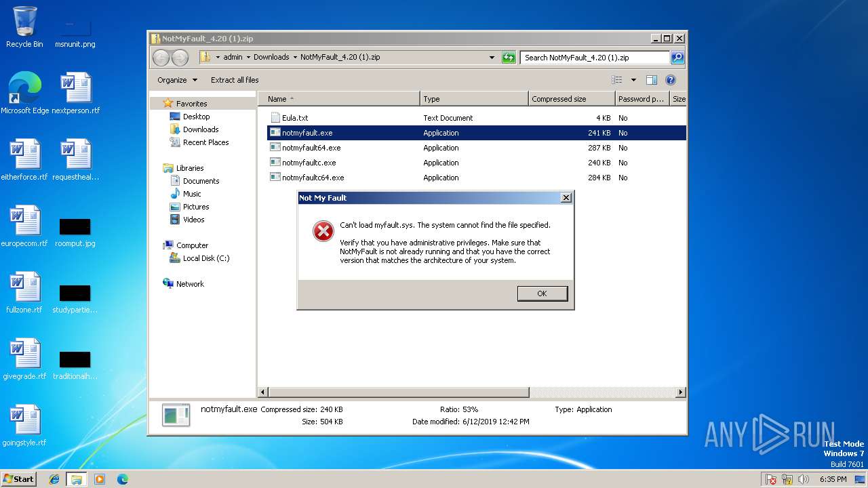
Task: Open Libraries in the navigation pane
Action: click(190, 168)
